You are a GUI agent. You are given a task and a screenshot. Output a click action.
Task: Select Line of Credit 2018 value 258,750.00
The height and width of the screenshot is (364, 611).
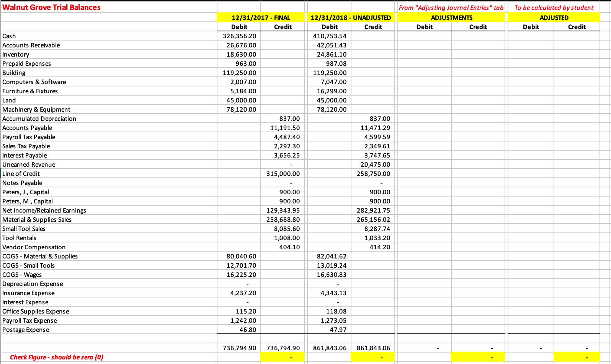[373, 174]
